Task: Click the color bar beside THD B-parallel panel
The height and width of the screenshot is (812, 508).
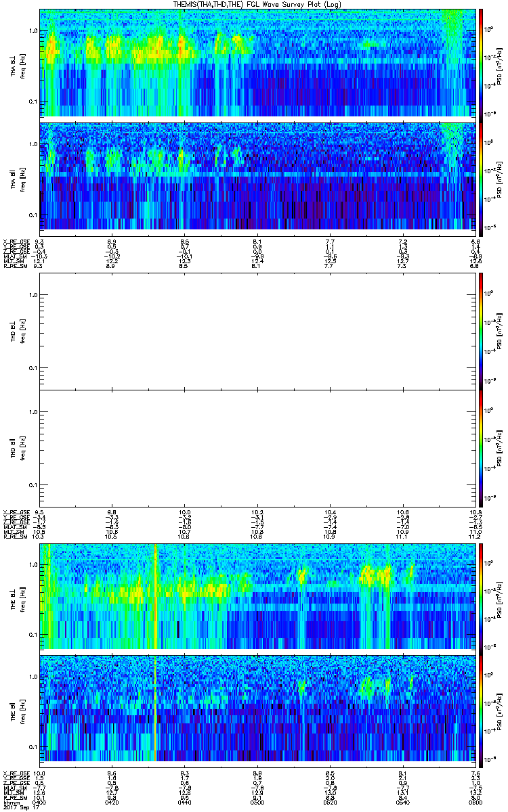Action: [x=481, y=449]
